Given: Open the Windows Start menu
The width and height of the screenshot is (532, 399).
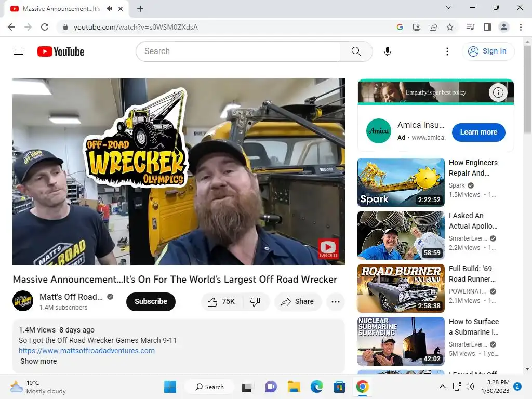Looking at the screenshot, I should tap(170, 387).
